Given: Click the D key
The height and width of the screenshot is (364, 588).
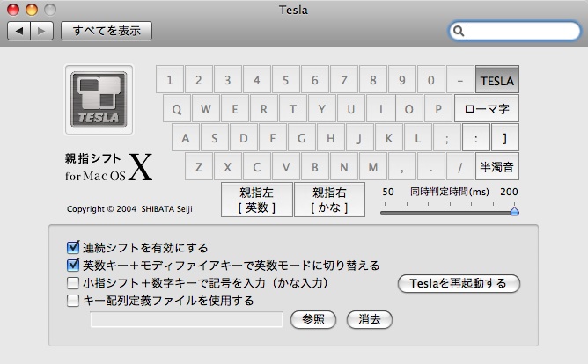Looking at the screenshot, I should coord(243,138).
